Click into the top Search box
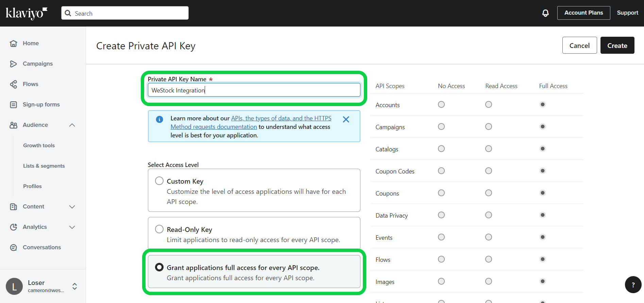644x303 pixels. click(125, 13)
